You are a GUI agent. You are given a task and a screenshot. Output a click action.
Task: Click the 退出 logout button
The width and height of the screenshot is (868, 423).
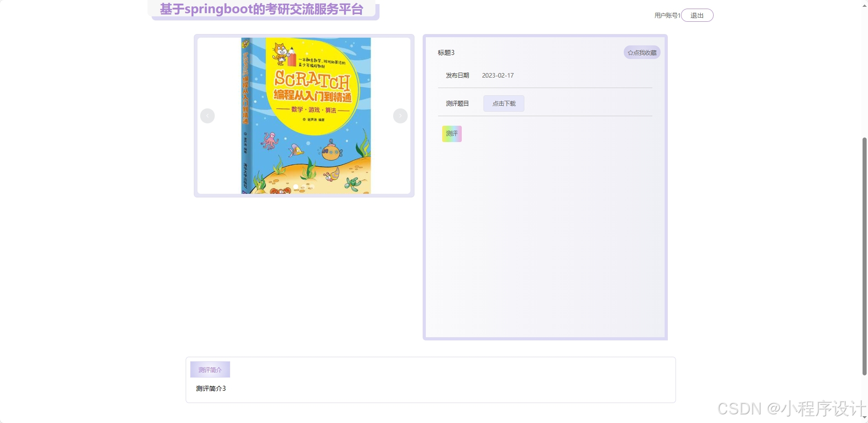coord(697,15)
